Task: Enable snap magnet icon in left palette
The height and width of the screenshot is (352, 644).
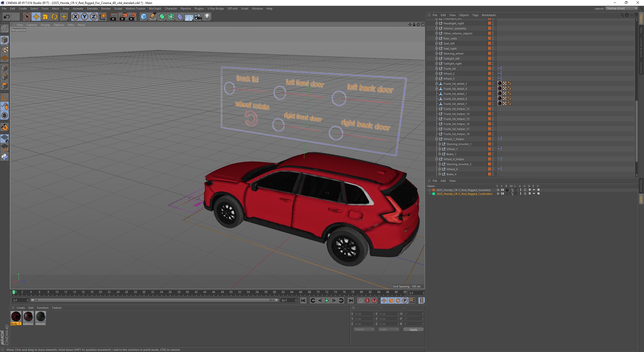Action: pyautogui.click(x=5, y=127)
